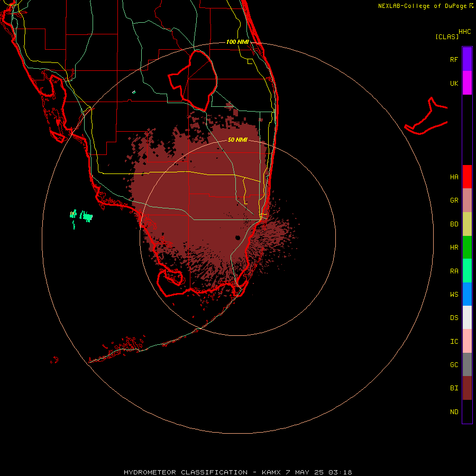
Task: Click the 'UK' legend label
Action: point(454,83)
